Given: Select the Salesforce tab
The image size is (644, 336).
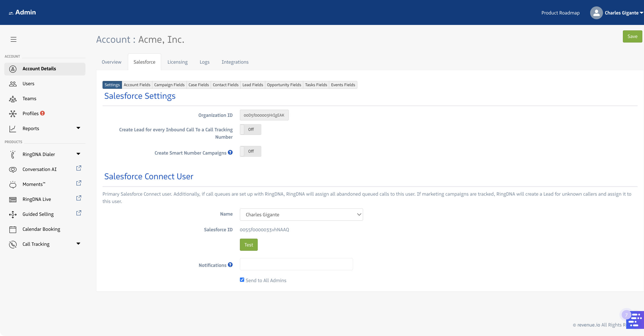Looking at the screenshot, I should click(144, 62).
